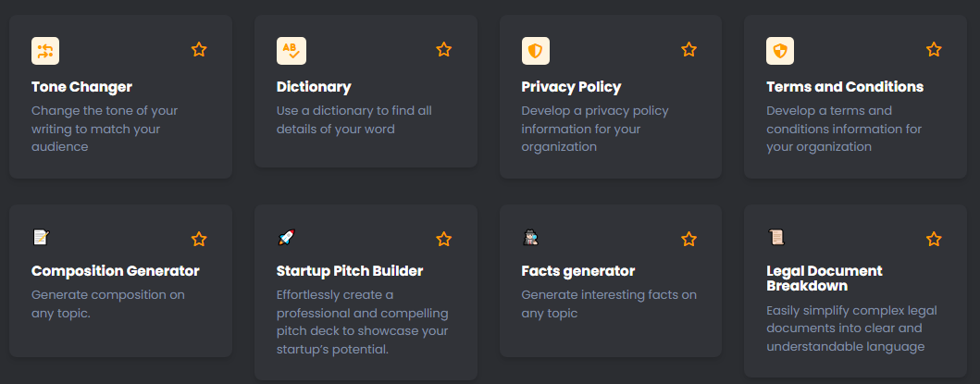Favorite the Legal Document Breakdown tool
This screenshot has width=980, height=384.
pos(934,240)
